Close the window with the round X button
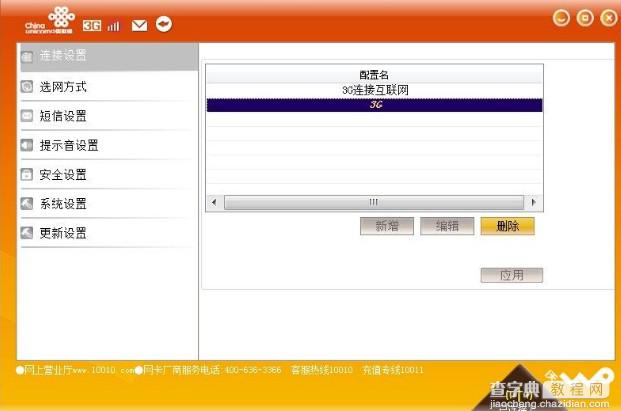This screenshot has width=621, height=411. coord(609,18)
